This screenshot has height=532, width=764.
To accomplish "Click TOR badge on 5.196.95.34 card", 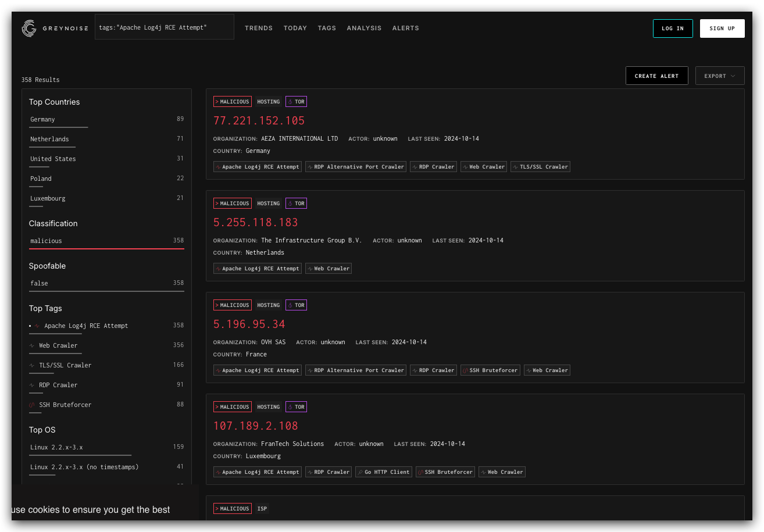I will pyautogui.click(x=296, y=305).
